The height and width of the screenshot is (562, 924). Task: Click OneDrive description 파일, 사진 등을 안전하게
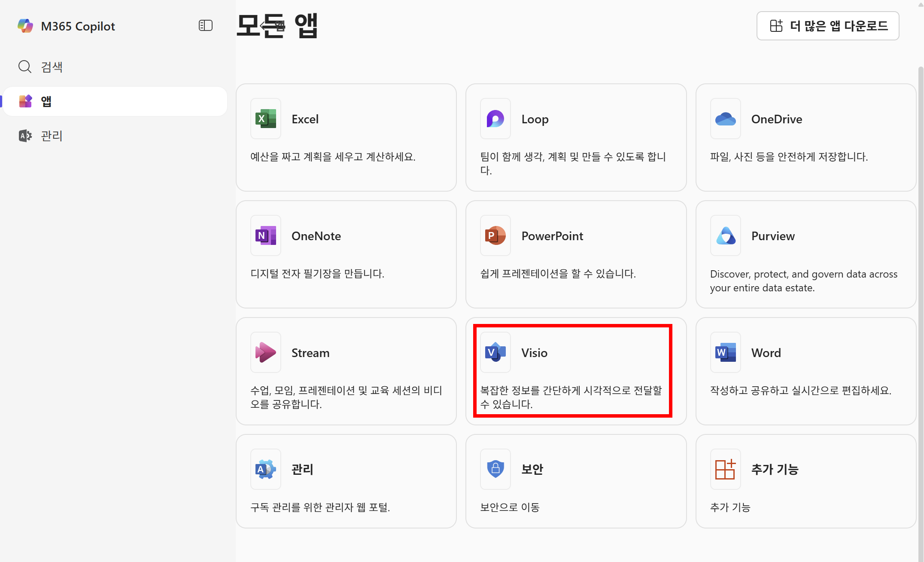(x=789, y=156)
